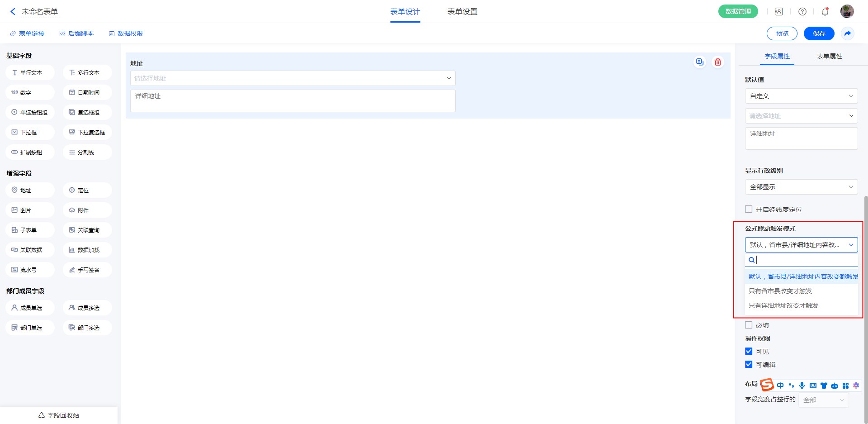Enable 开启经纬度定位 checkbox

[x=749, y=210]
